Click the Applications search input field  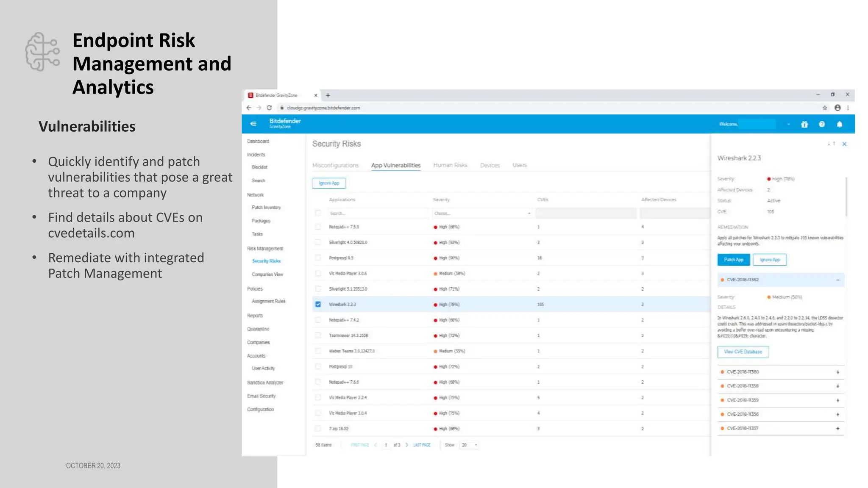coord(378,213)
